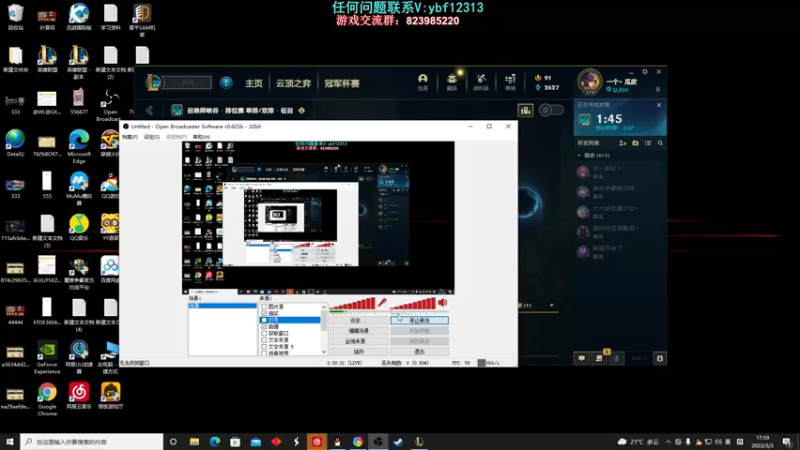The height and width of the screenshot is (450, 800).
Task: Open the 商城 store icon in League client
Action: pos(510,82)
